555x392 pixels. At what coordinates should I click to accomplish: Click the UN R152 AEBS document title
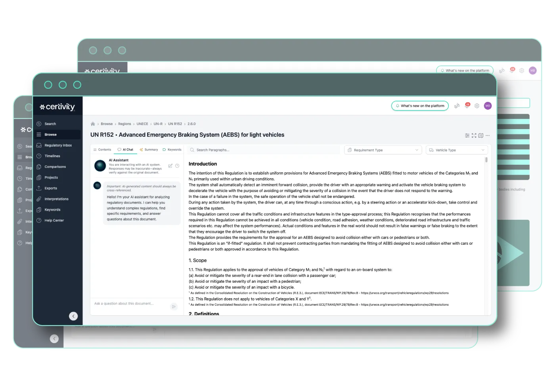pos(187,135)
